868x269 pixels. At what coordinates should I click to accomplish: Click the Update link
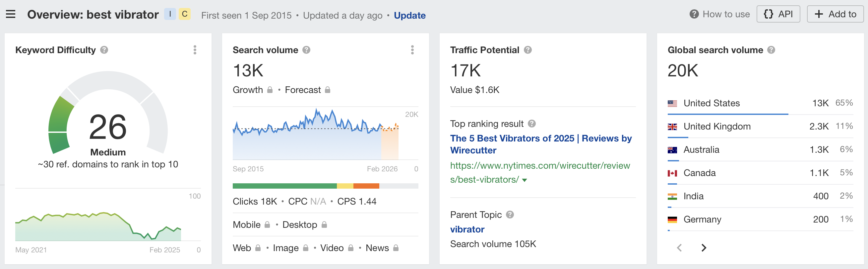tap(409, 15)
